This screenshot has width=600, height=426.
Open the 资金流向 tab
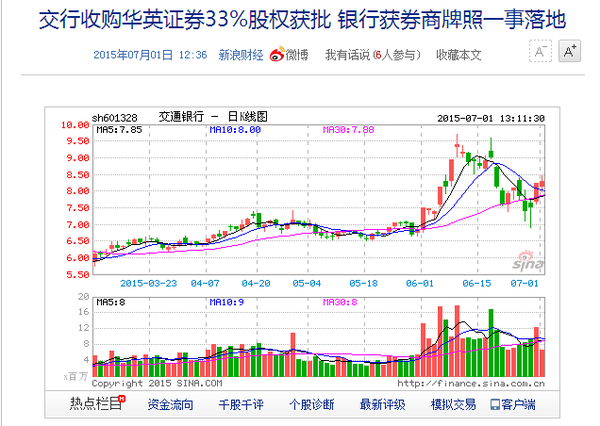pos(170,404)
